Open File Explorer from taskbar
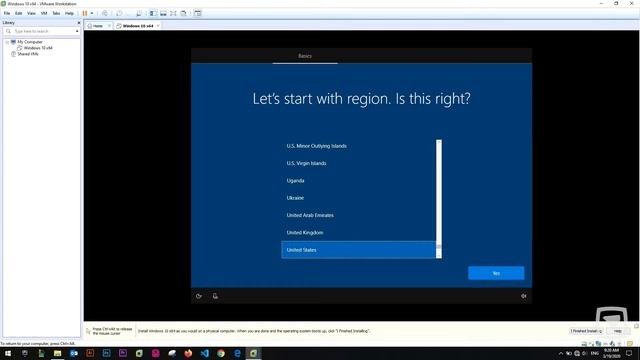This screenshot has width=640, height=360. coord(58,353)
